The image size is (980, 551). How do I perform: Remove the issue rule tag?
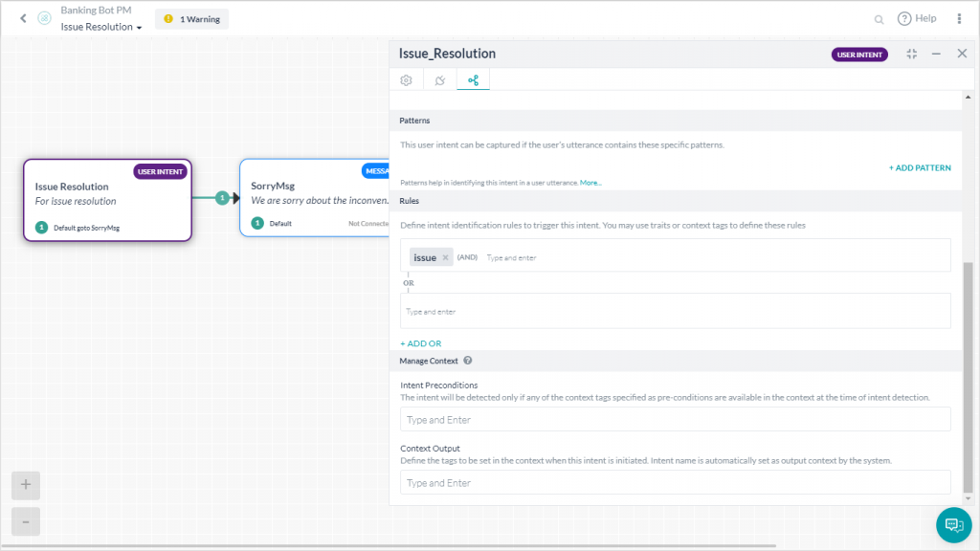coord(445,256)
